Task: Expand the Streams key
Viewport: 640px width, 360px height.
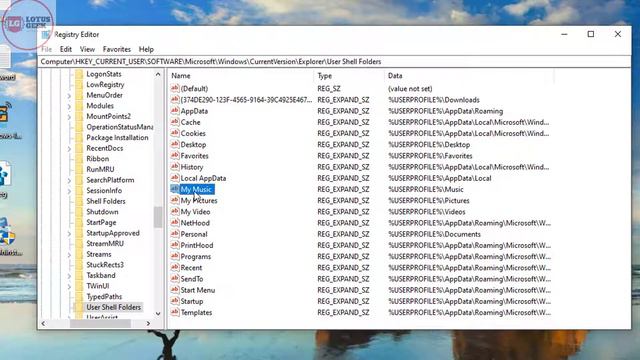Action: [x=69, y=255]
